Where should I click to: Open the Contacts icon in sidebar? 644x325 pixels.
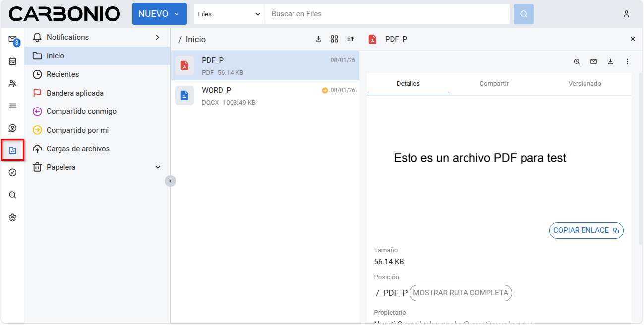(12, 84)
